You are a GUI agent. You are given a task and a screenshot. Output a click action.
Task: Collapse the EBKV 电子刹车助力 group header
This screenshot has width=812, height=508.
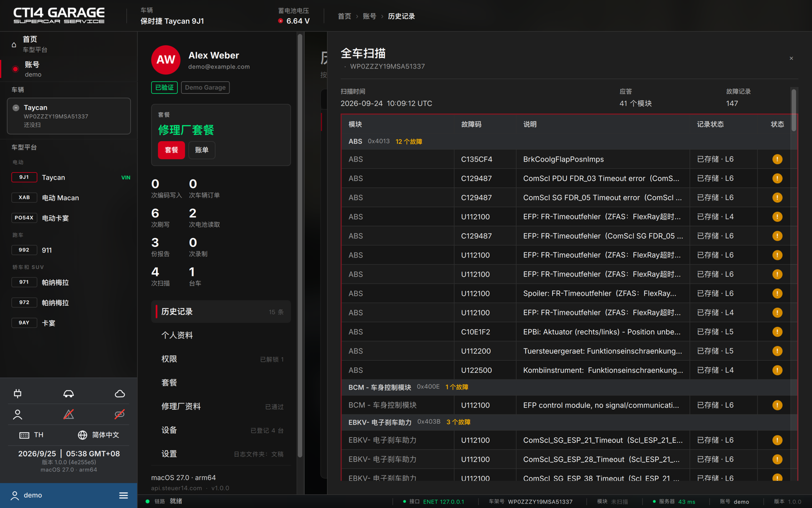568,422
